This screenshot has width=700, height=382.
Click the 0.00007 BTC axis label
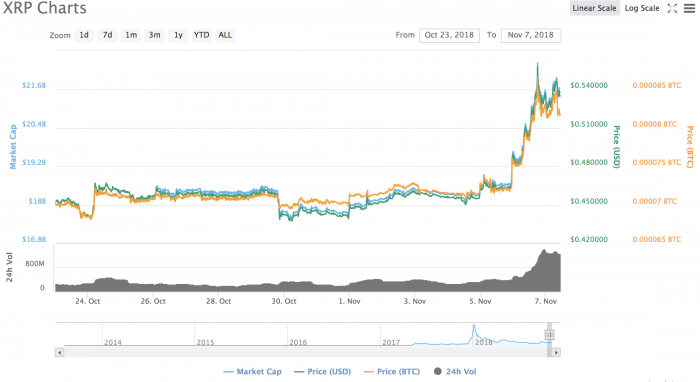(654, 201)
